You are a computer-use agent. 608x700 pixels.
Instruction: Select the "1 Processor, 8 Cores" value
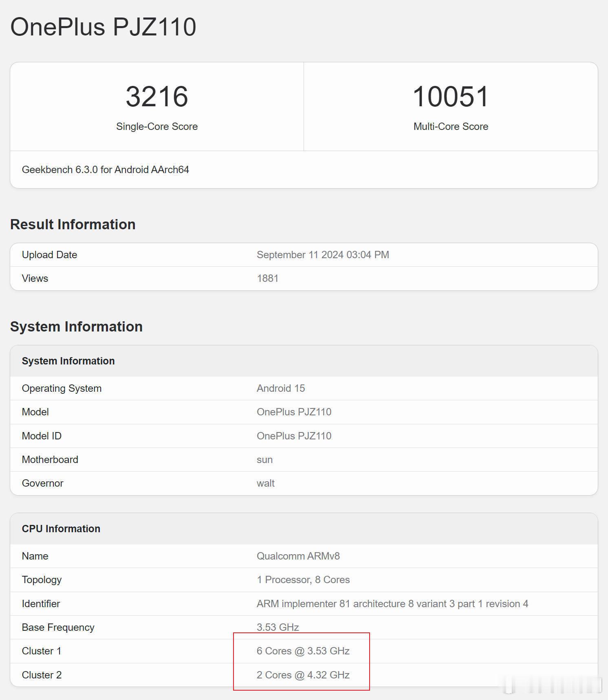pos(303,579)
